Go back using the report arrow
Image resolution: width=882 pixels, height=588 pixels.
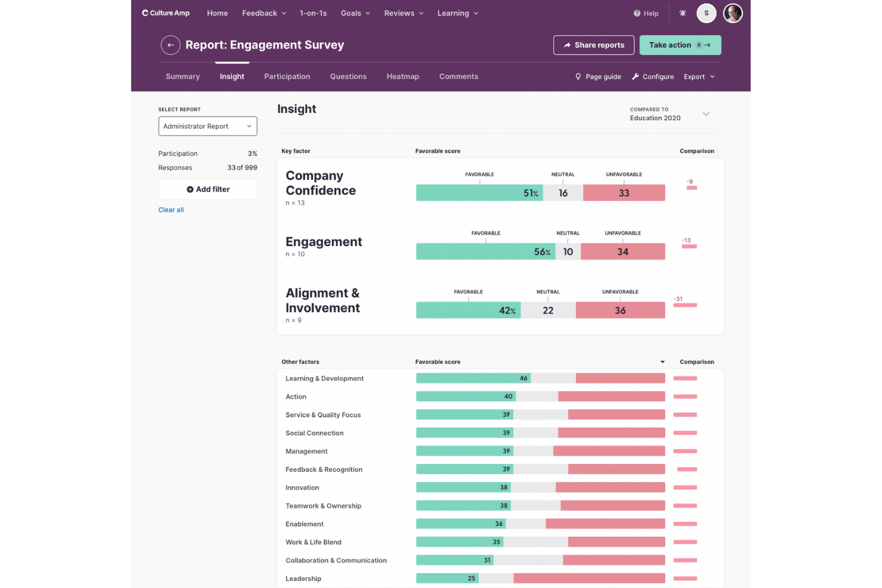[x=170, y=45]
